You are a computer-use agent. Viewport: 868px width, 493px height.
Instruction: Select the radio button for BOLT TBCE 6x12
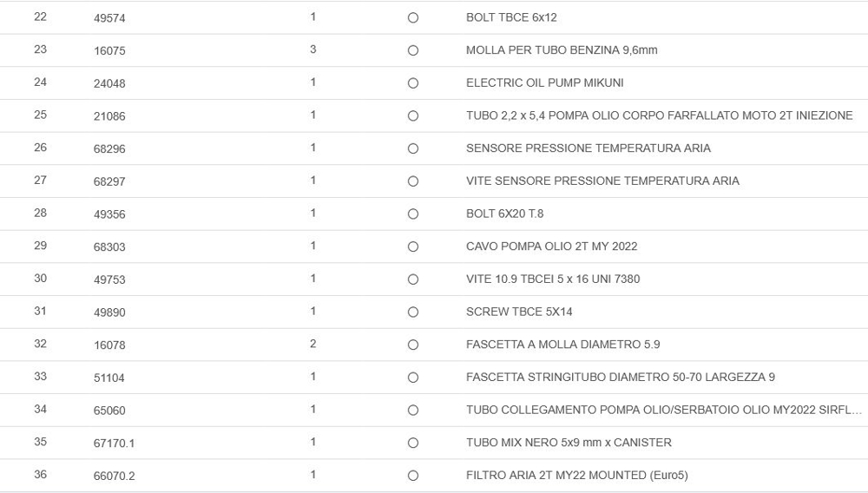tap(413, 18)
